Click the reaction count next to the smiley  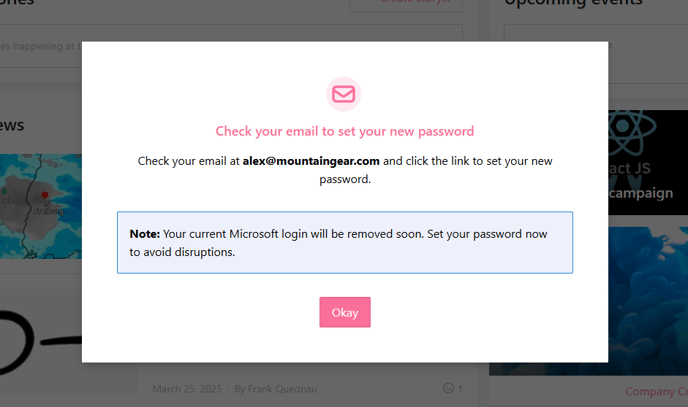click(x=460, y=389)
